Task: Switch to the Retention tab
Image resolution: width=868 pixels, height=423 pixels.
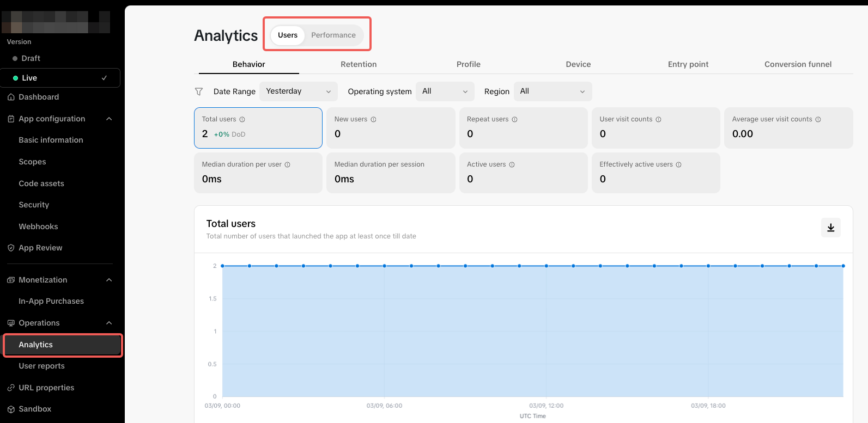Action: [x=359, y=64]
